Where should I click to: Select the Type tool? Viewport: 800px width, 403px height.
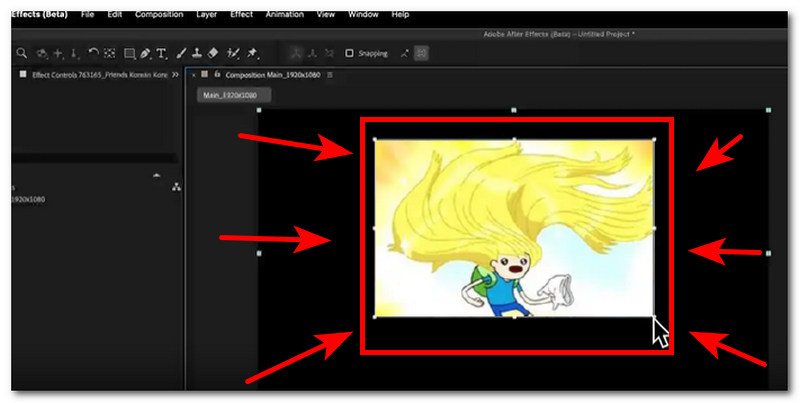161,53
